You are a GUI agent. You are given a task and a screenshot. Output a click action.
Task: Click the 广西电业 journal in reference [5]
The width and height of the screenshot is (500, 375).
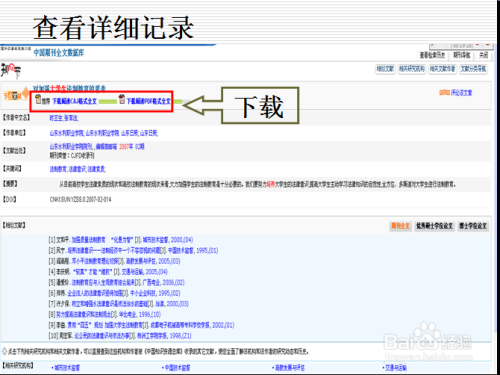tap(152, 282)
